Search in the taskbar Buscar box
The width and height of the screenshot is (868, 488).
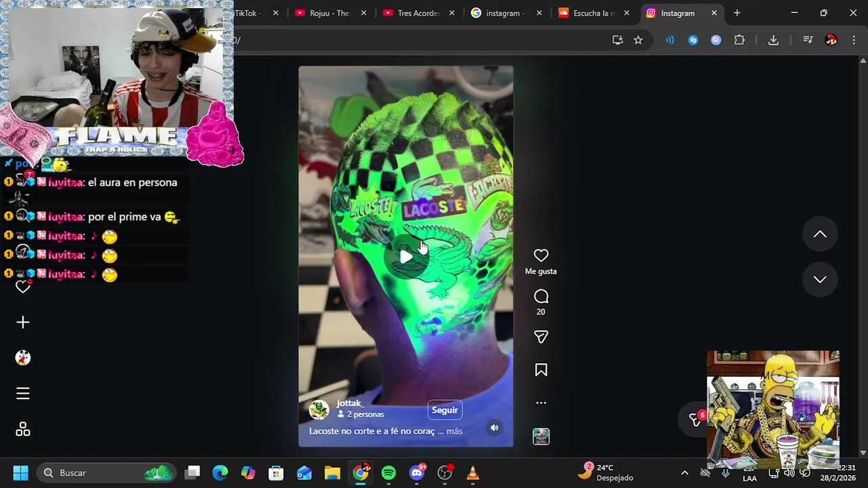click(106, 473)
